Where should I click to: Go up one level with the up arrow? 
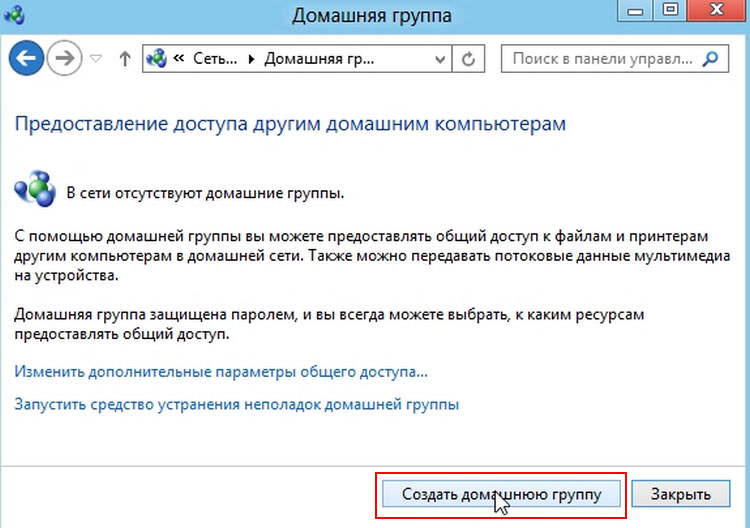(125, 59)
